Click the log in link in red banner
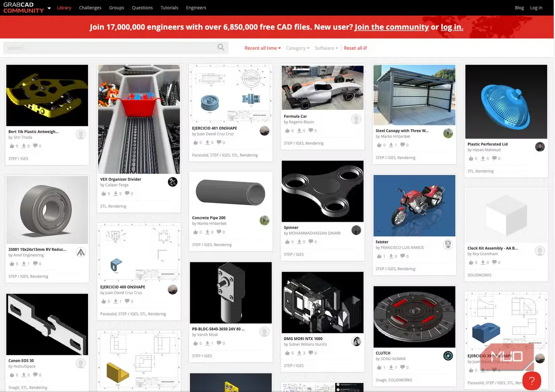The image size is (555, 392). 452,27
